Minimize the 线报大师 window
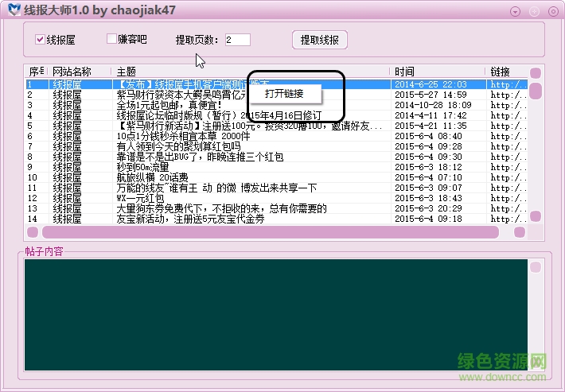Screen dimensions: 565x392 pyautogui.click(x=516, y=11)
